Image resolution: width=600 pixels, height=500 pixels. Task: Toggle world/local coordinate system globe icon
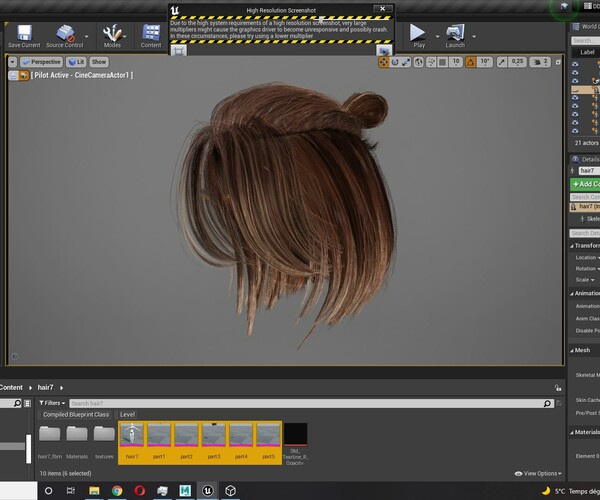419,62
